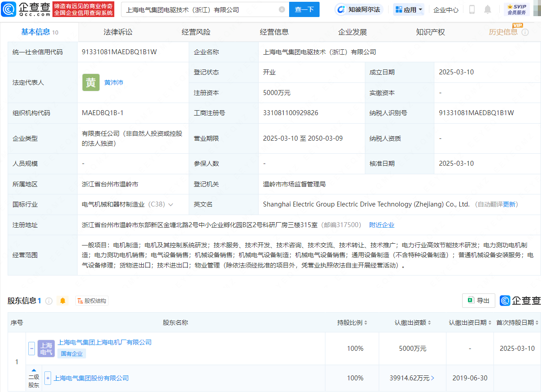The image size is (541, 392).
Task: Expand the 应用 dropdown arrow
Action: point(420,9)
